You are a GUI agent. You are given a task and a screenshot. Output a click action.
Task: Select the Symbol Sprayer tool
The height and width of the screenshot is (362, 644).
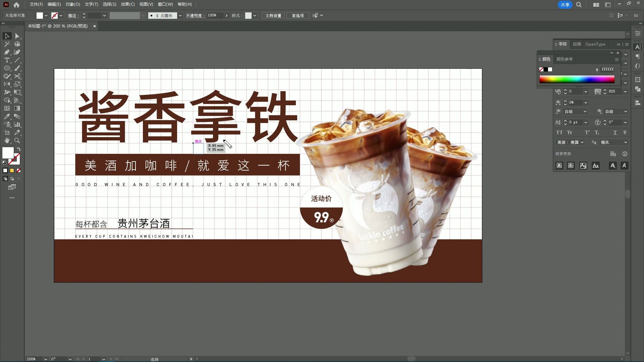click(7, 124)
